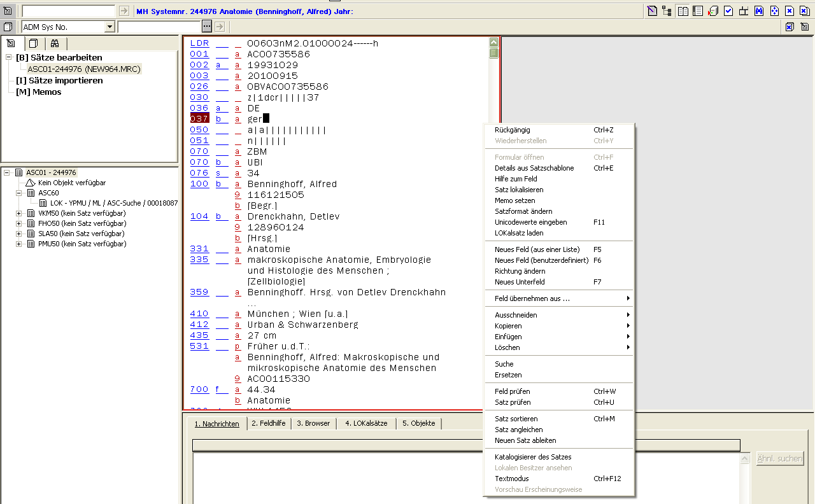Click the 359 field tag link

[x=199, y=292]
